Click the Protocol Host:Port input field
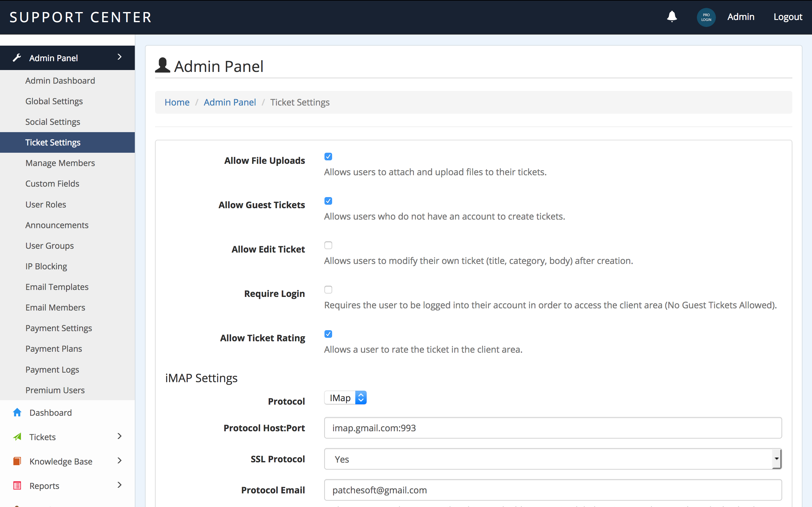Image resolution: width=812 pixels, height=507 pixels. point(552,428)
